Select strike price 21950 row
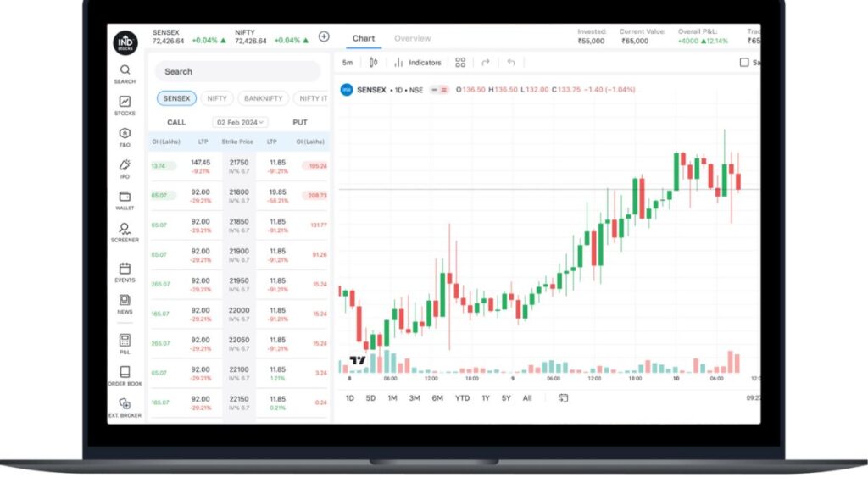Viewport: 868px width, 483px height. tap(238, 285)
